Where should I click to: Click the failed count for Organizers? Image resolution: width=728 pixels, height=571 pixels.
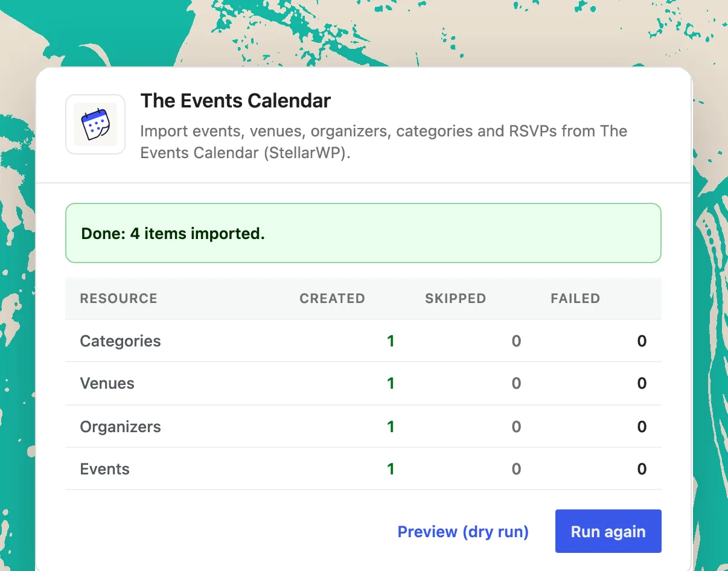tap(642, 427)
